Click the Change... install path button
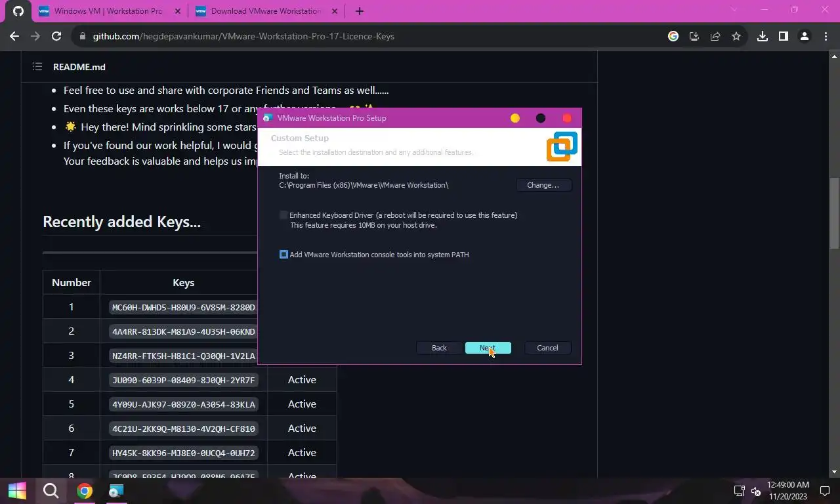Viewport: 840px width, 504px height. 543,185
